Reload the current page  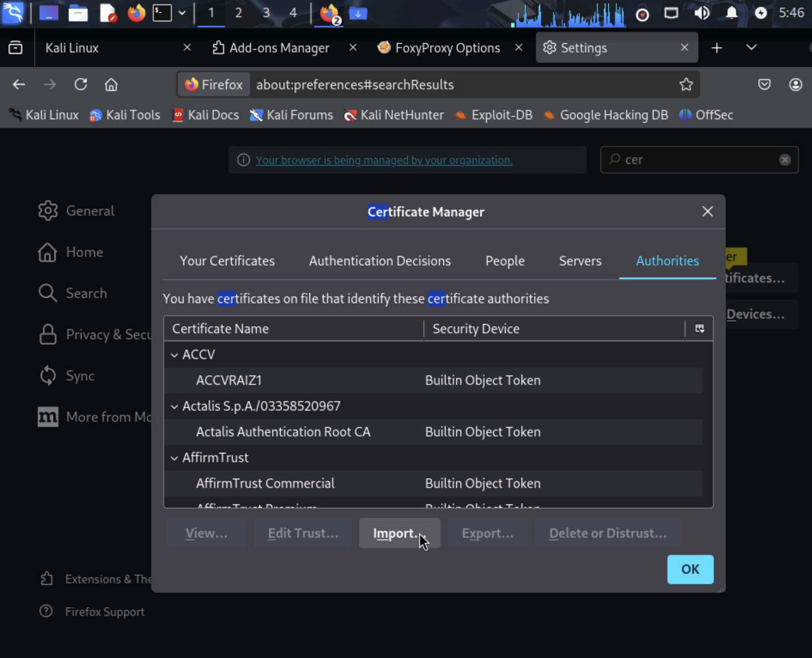pyautogui.click(x=81, y=85)
